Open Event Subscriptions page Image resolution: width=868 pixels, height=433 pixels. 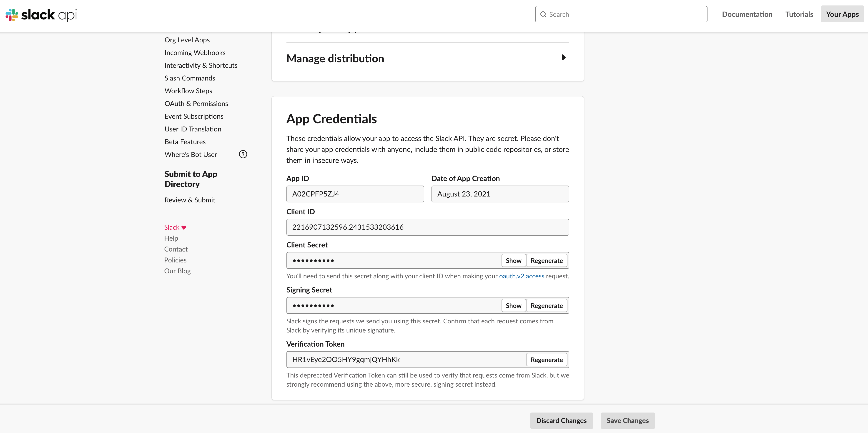pyautogui.click(x=194, y=116)
